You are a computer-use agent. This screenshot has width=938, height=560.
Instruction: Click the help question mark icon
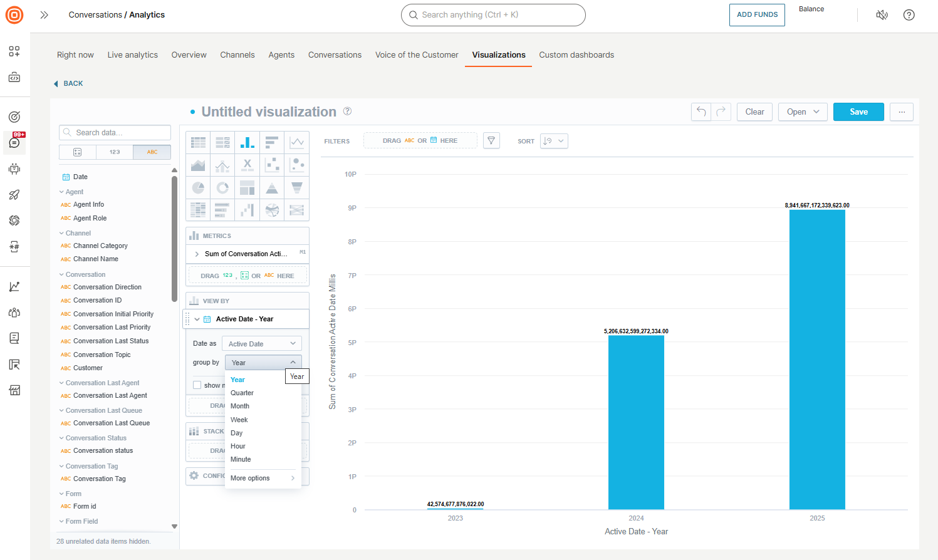(909, 14)
